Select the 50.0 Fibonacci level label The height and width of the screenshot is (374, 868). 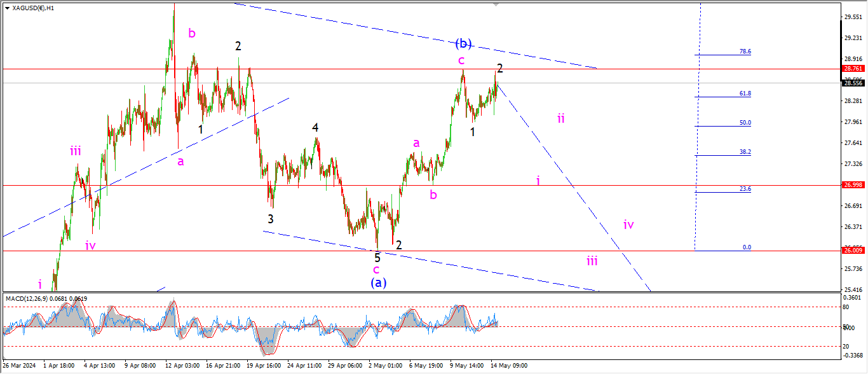click(x=745, y=123)
